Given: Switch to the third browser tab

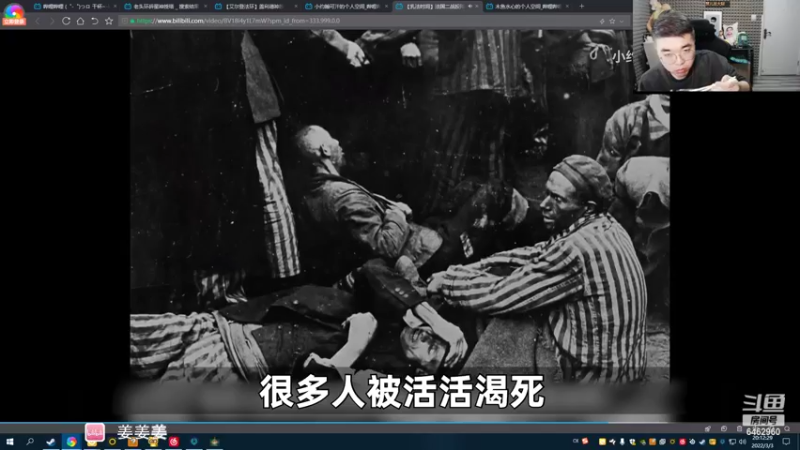Looking at the screenshot, I should point(256,6).
